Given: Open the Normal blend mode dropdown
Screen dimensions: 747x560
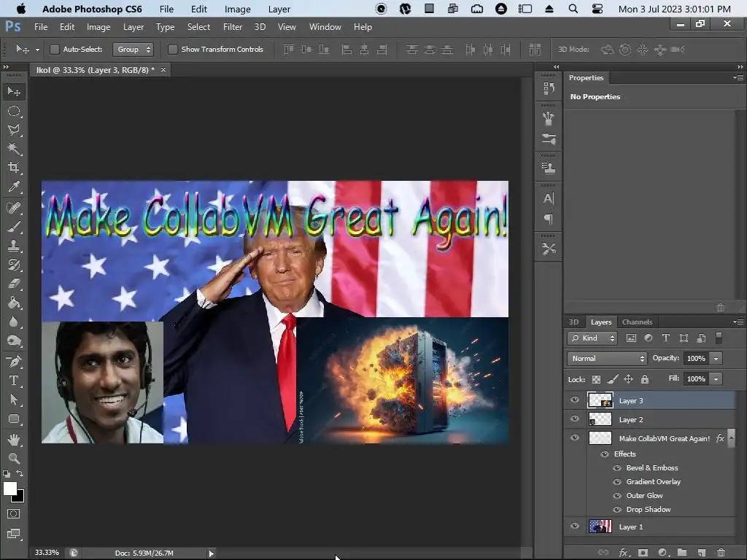Looking at the screenshot, I should (x=607, y=358).
